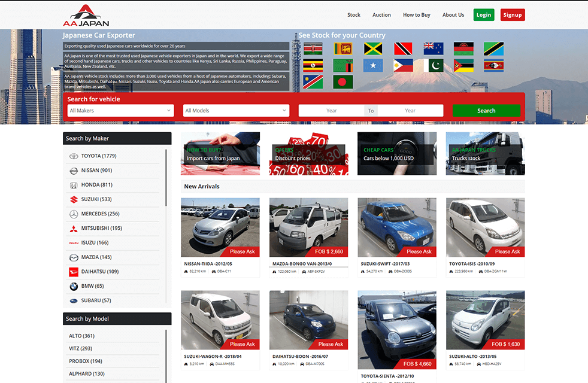Image resolution: width=588 pixels, height=383 pixels.
Task: Click the Tanzania flag
Action: coord(493,49)
